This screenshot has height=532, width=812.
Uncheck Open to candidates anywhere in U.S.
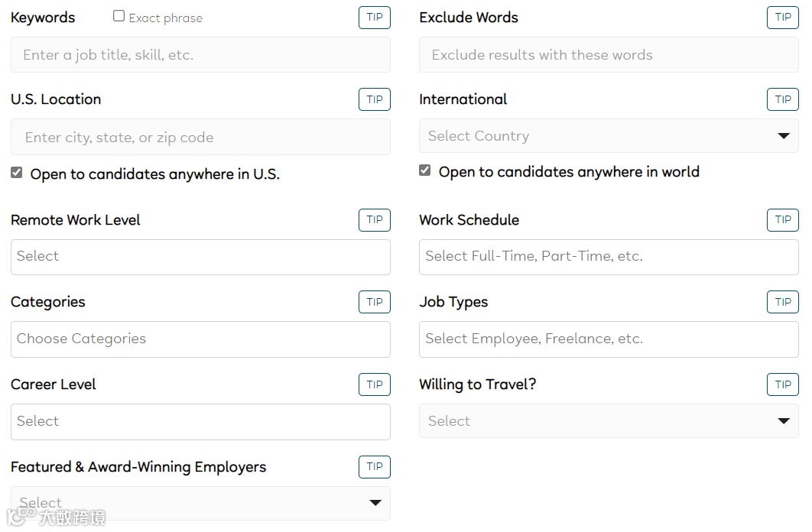17,174
